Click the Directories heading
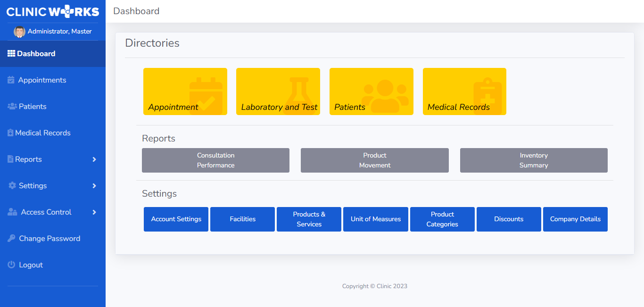The height and width of the screenshot is (307, 644). [152, 43]
